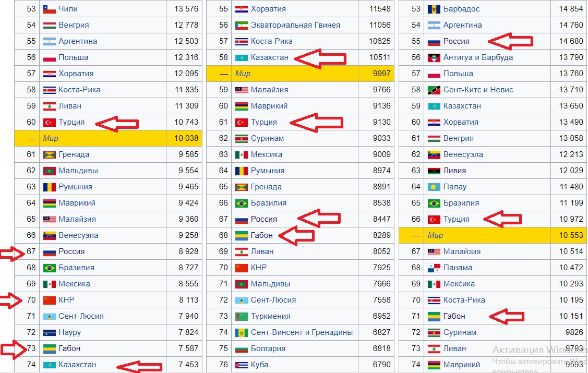The height and width of the screenshot is (373, 588).
Task: Click the Antigua and Barbuda flag icon
Action: point(434,58)
